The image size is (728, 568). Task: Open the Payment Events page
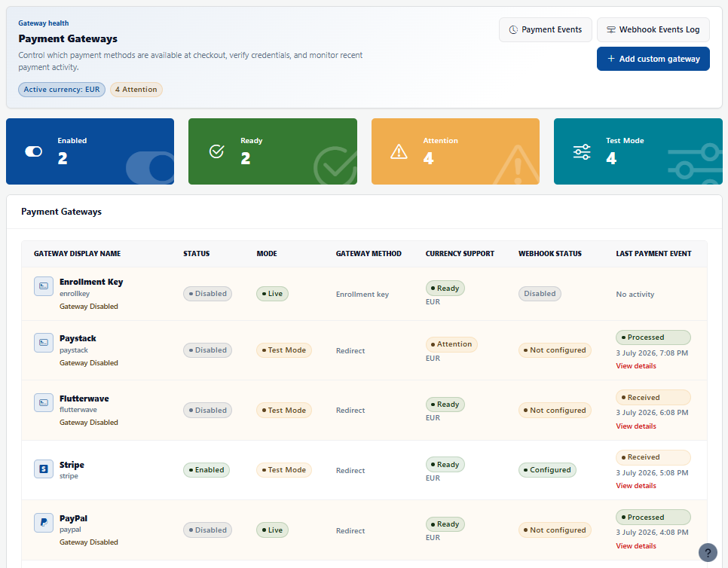546,29
